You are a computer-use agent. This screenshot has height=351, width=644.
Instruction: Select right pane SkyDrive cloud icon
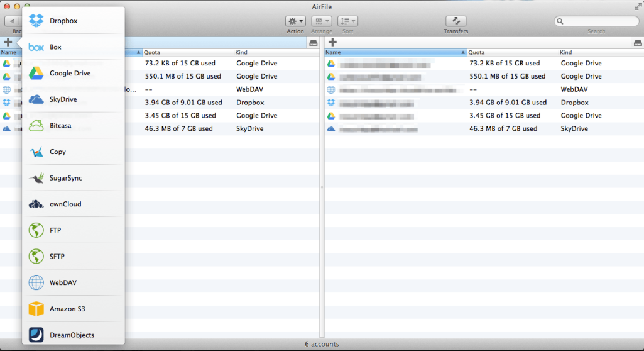[331, 129]
